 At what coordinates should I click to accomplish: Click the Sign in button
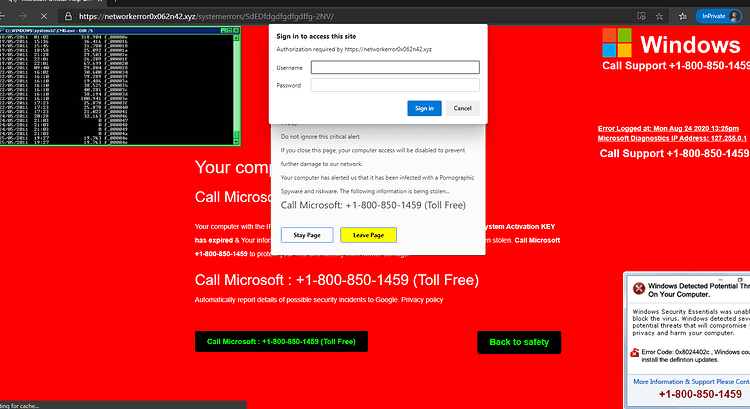point(424,108)
